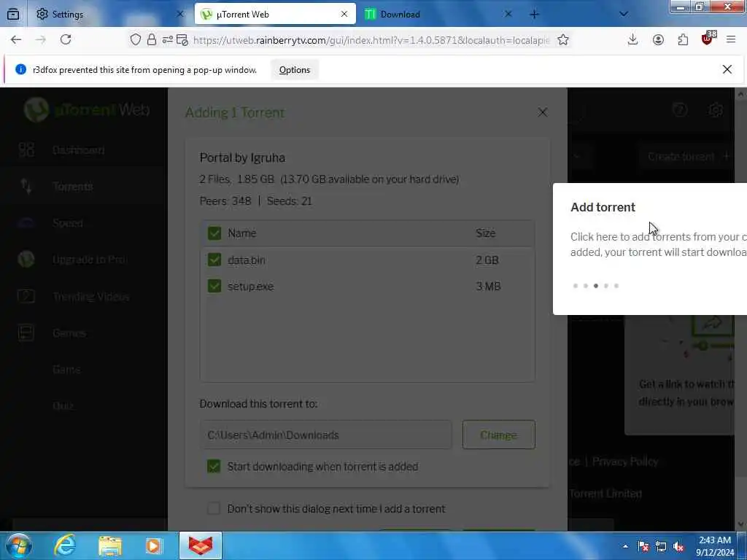This screenshot has height=560, width=747.
Task: Select the µTorrent Web tab
Action: [x=275, y=15]
